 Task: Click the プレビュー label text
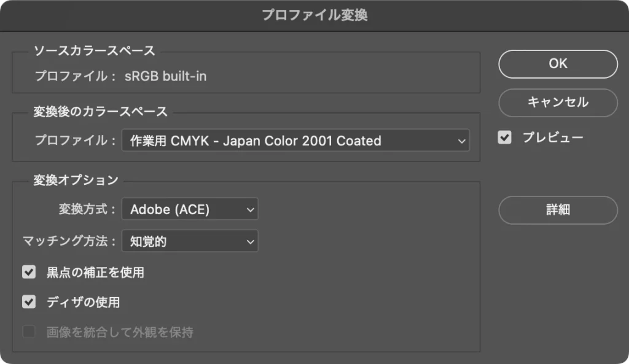pos(553,137)
